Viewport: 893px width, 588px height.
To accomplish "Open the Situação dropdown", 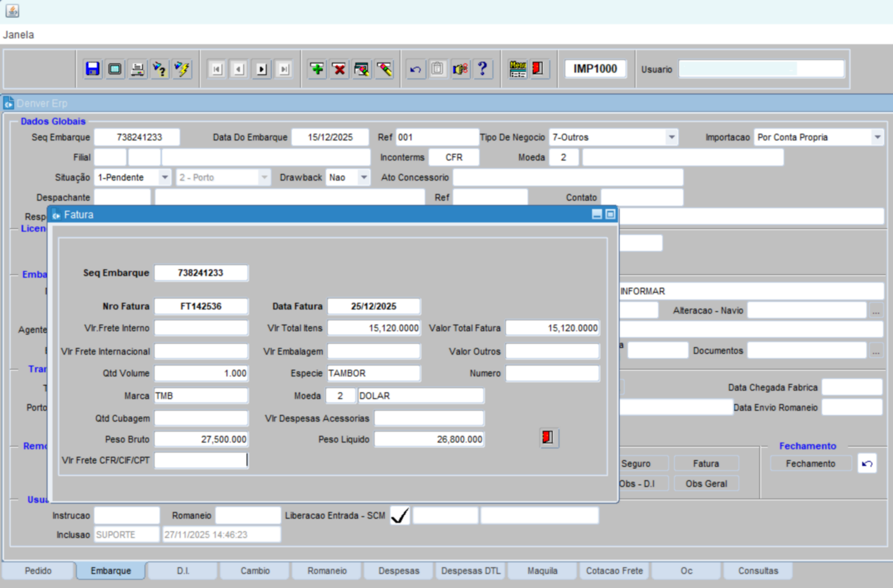I will point(165,177).
